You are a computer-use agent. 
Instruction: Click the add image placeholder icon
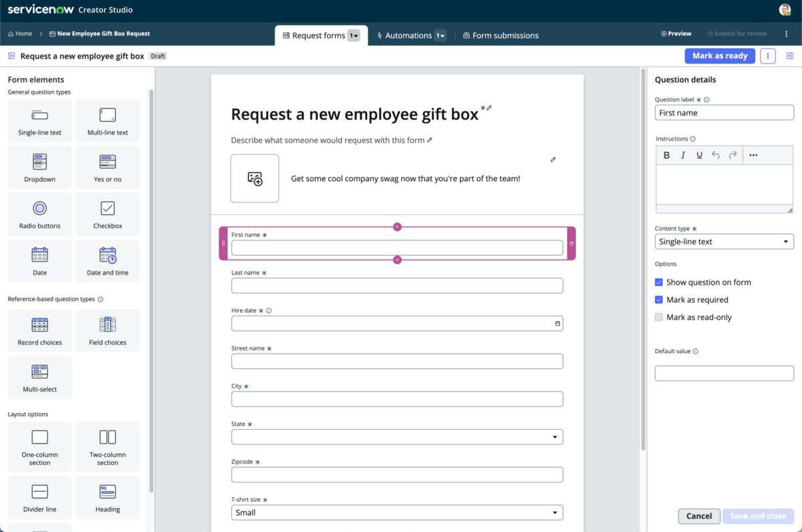[x=255, y=178]
